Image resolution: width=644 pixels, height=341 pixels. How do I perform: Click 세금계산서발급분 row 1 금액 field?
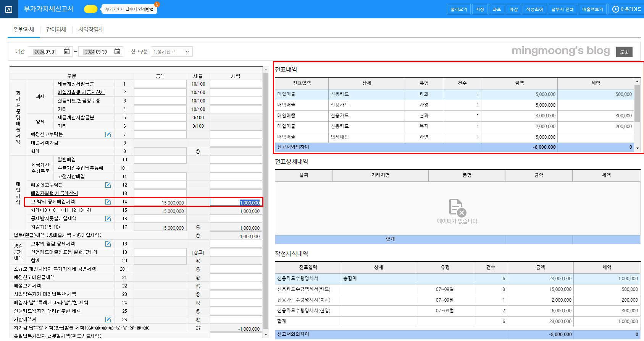click(160, 84)
